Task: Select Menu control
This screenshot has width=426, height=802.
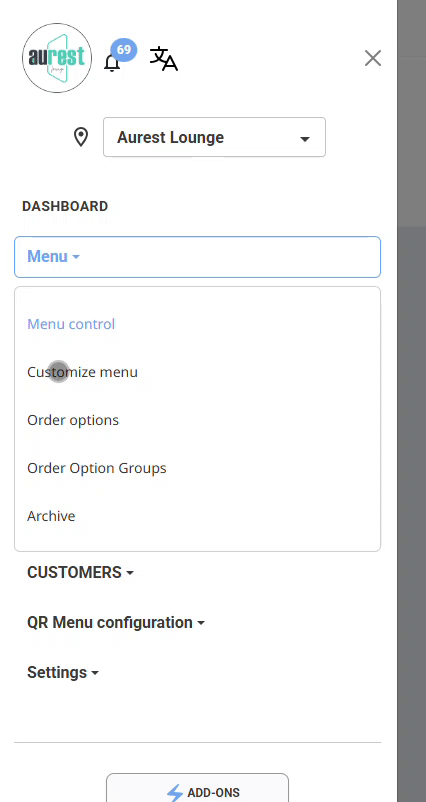Action: pyautogui.click(x=71, y=324)
